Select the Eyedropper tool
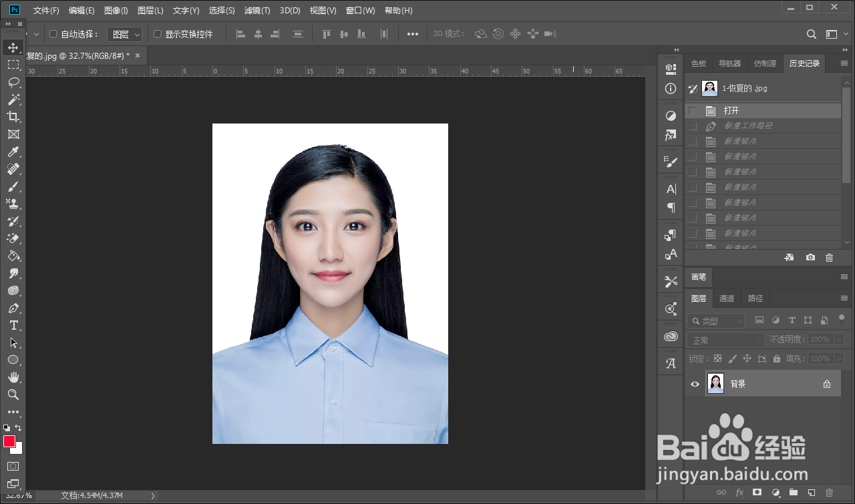Image resolution: width=855 pixels, height=504 pixels. 13,152
